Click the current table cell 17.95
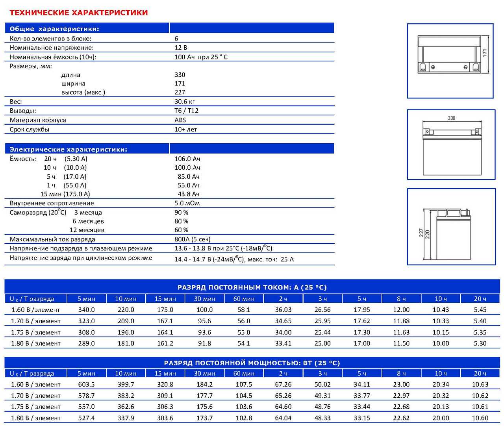 click(x=362, y=310)
